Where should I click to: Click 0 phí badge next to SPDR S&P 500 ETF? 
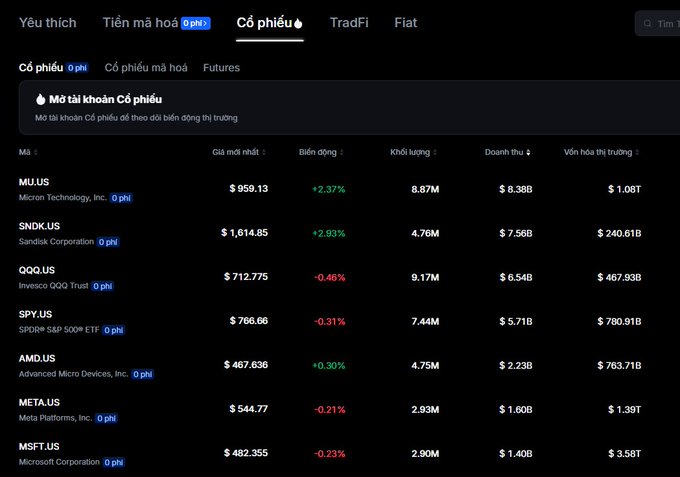click(x=113, y=330)
